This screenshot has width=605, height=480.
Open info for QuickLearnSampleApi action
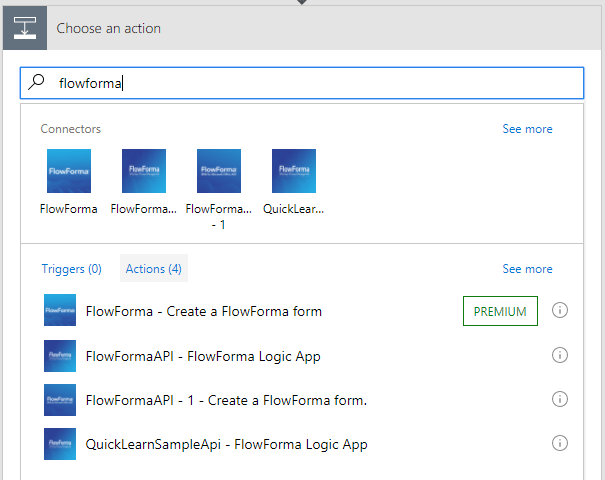tap(559, 443)
